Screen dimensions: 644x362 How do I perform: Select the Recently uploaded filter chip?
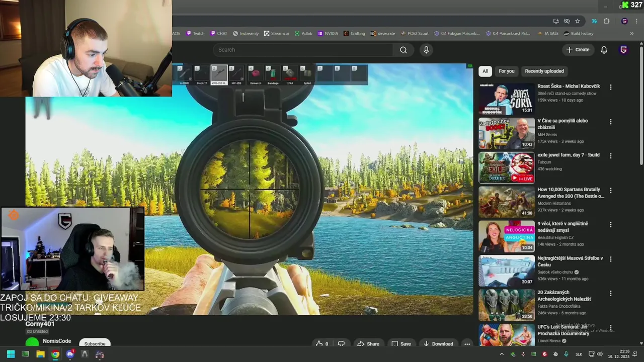(x=544, y=71)
